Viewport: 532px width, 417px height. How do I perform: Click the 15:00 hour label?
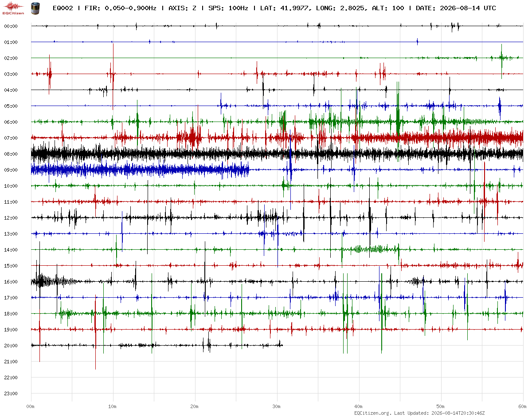pos(11,266)
